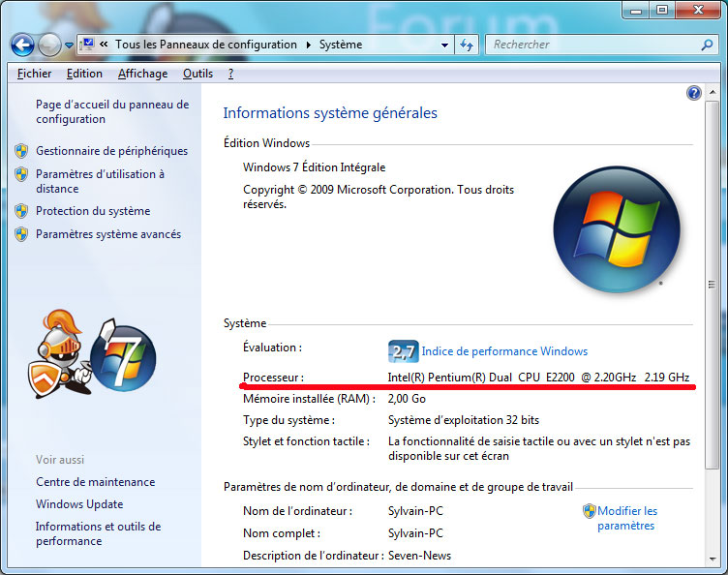Image resolution: width=728 pixels, height=575 pixels.
Task: Open the recent pages dropdown arrow
Action: pyautogui.click(x=69, y=45)
